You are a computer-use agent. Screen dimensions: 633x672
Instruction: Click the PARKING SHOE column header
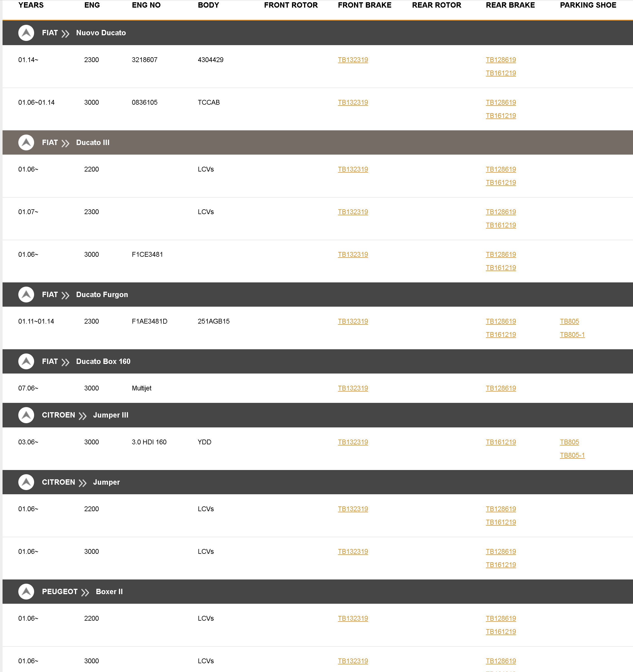point(588,5)
